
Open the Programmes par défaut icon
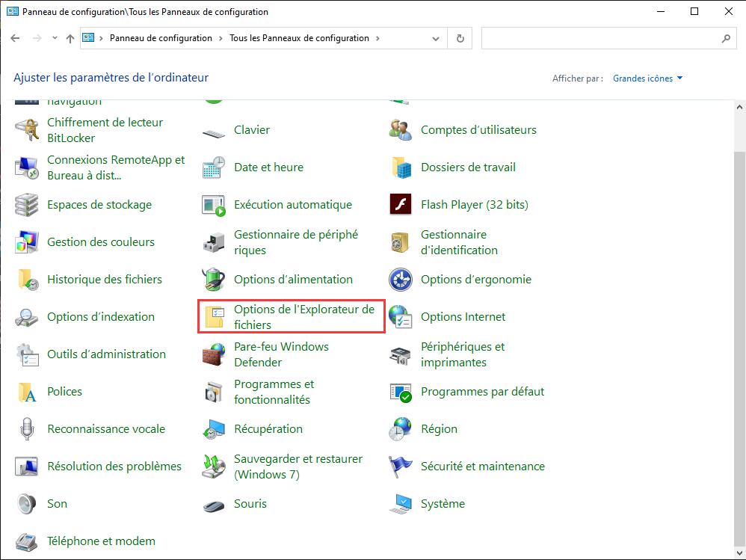coord(400,392)
